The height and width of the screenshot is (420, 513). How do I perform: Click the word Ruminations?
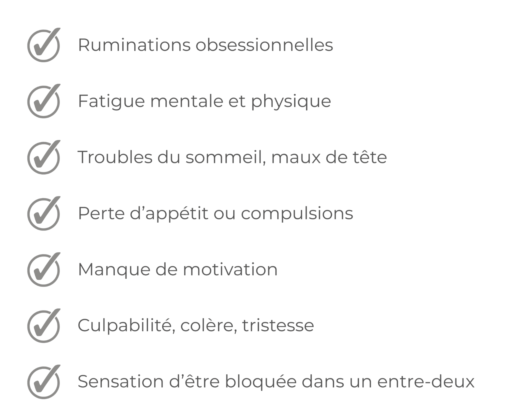134,45
